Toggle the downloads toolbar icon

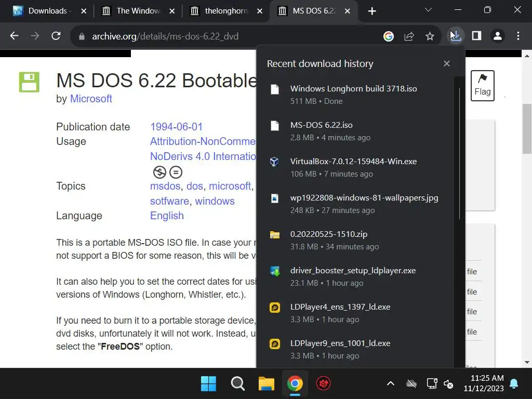tap(456, 36)
